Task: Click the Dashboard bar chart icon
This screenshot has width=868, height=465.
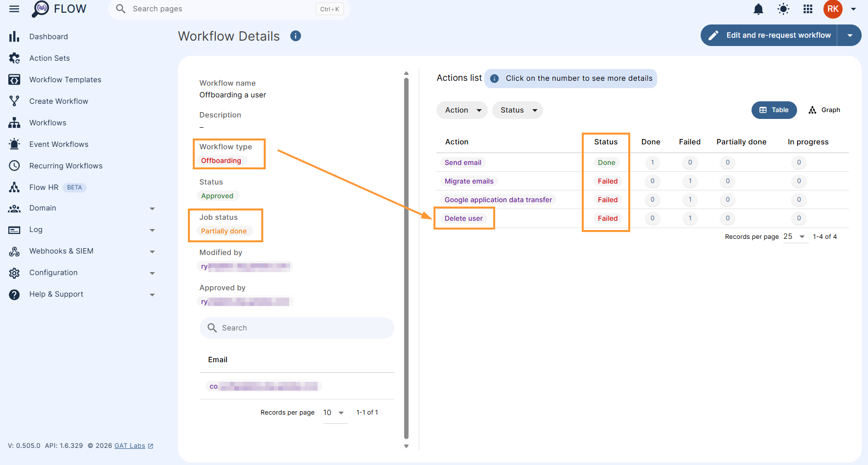Action: click(x=14, y=37)
